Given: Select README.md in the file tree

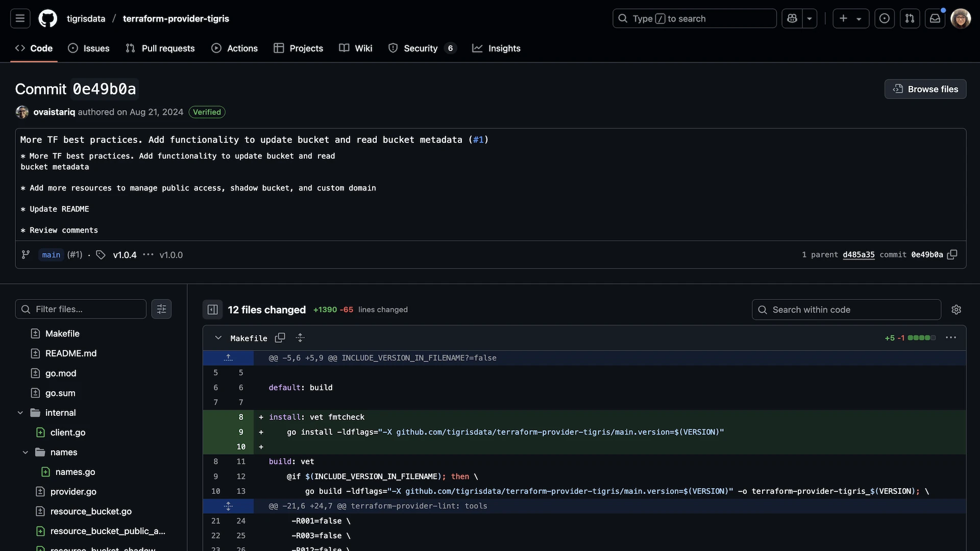Looking at the screenshot, I should pos(71,354).
